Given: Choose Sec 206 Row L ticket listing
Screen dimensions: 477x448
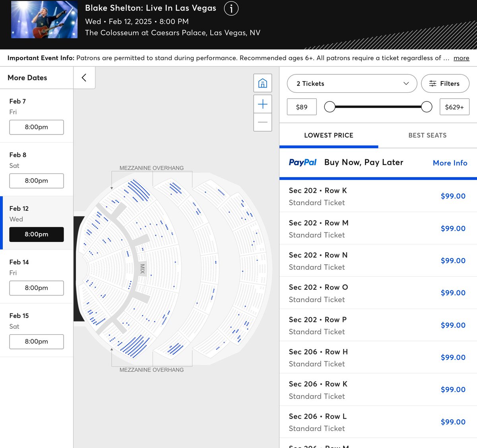Looking at the screenshot, I should [x=378, y=422].
